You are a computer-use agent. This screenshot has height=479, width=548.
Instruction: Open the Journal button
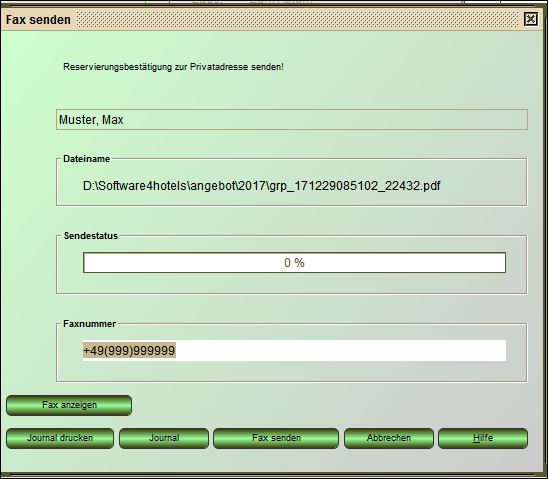(x=164, y=438)
